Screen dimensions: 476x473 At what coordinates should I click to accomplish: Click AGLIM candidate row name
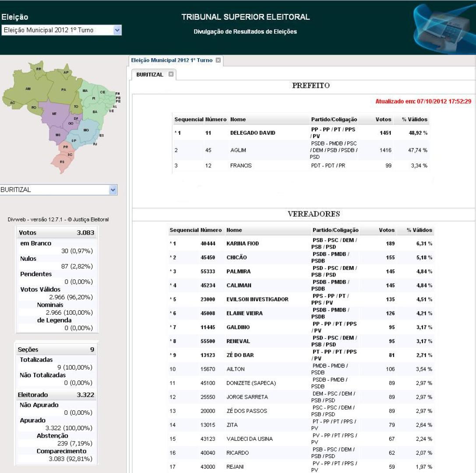tap(238, 150)
